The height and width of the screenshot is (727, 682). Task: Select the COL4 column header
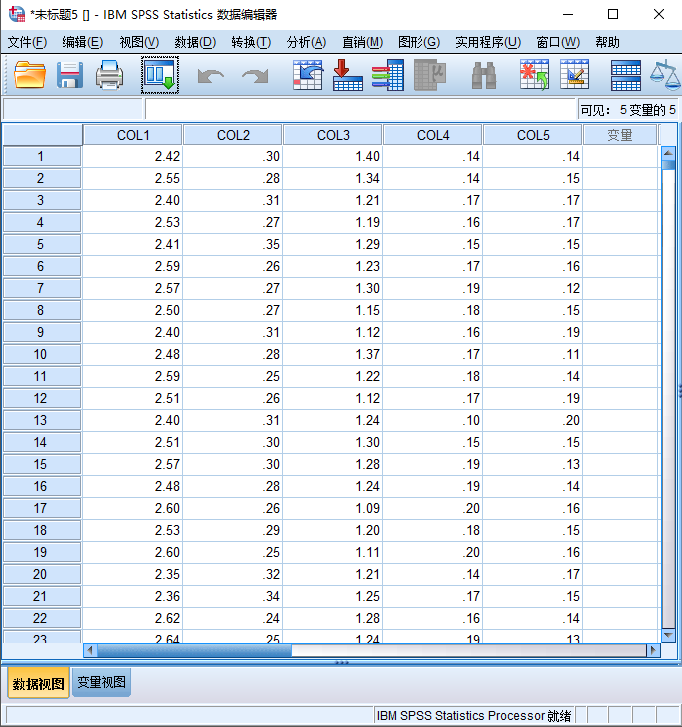[x=433, y=135]
